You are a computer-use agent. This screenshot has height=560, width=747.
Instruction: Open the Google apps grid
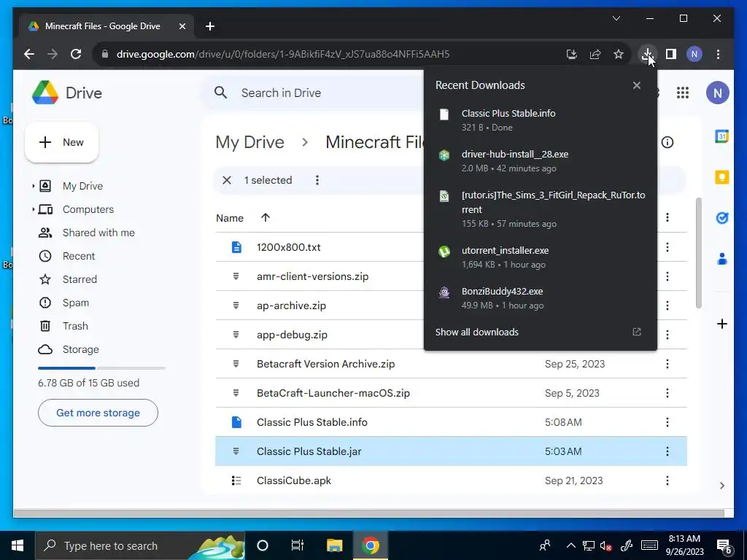pos(683,93)
